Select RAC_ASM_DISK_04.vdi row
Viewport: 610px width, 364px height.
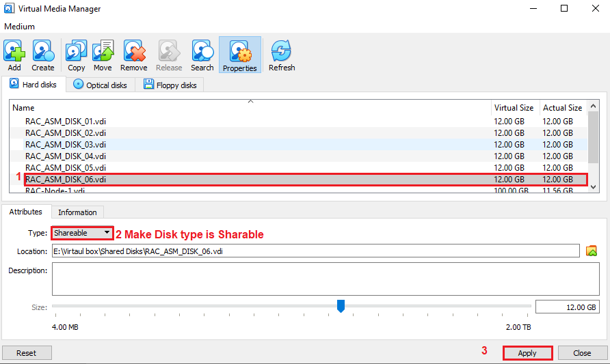click(298, 156)
